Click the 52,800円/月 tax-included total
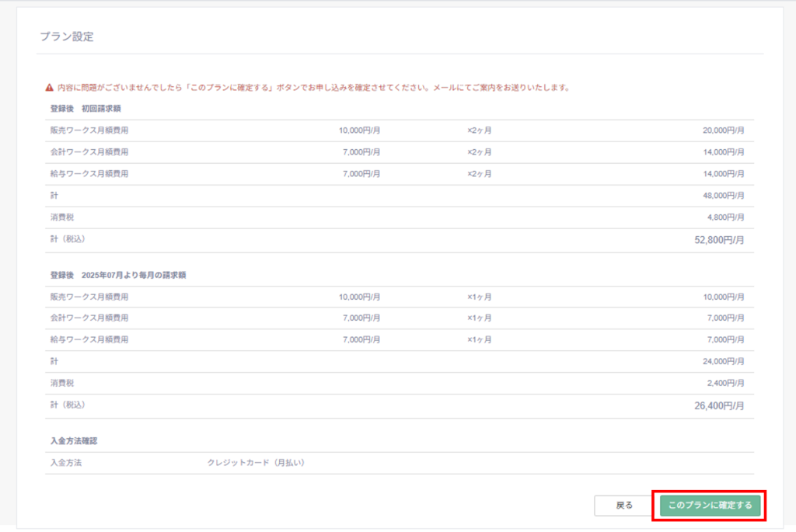The image size is (796, 532). coord(719,240)
